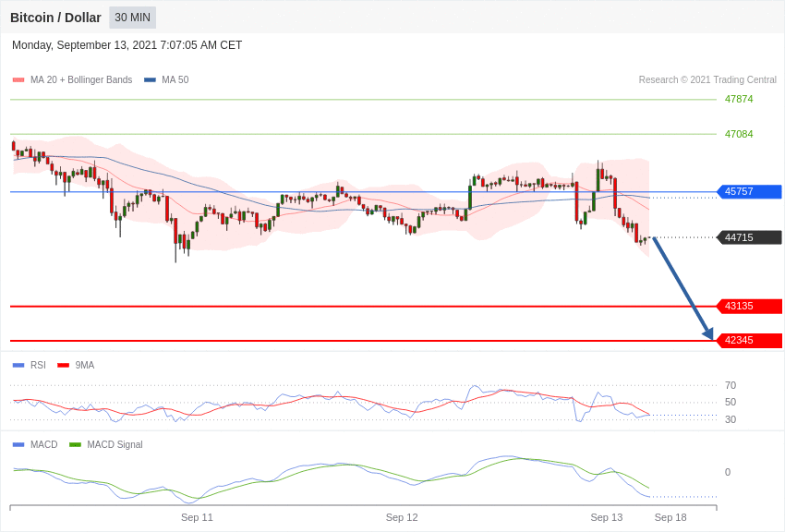Click the Sep 12 date axis label

(402, 517)
